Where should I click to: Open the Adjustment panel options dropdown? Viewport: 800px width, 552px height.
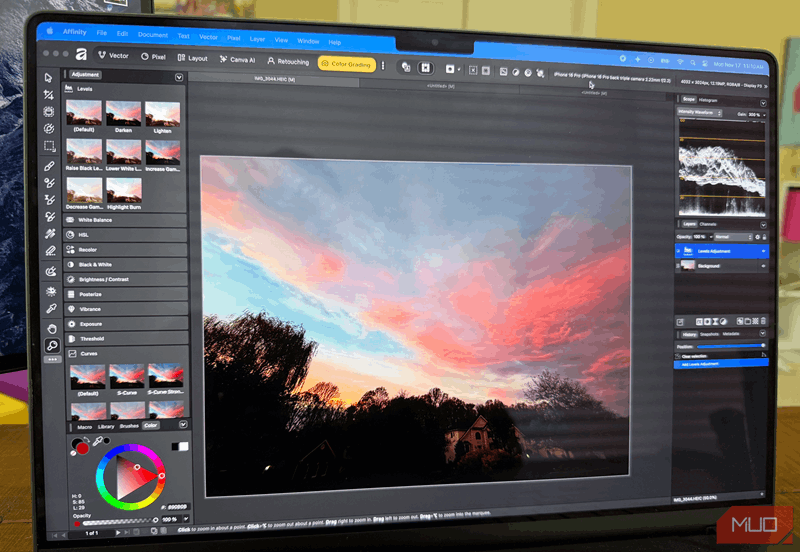point(179,77)
